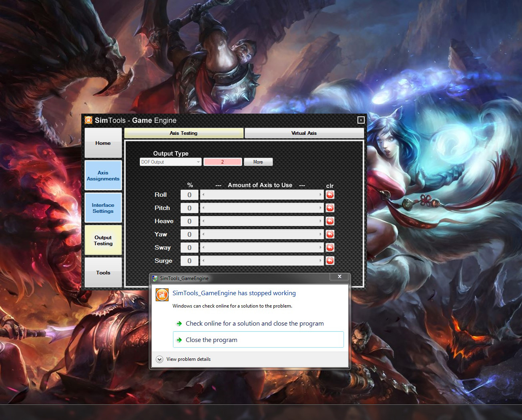
Task: Click the Roll axis amount slider
Action: pos(262,195)
